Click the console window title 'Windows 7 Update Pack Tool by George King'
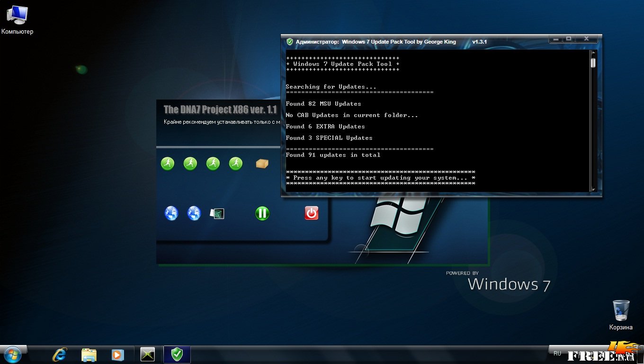Viewport: 644px width, 364px height. pyautogui.click(x=399, y=42)
